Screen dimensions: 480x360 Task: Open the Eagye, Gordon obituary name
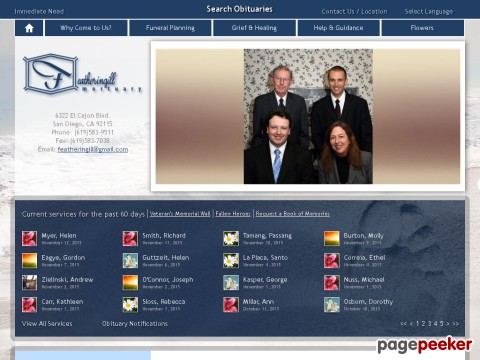(x=63, y=258)
